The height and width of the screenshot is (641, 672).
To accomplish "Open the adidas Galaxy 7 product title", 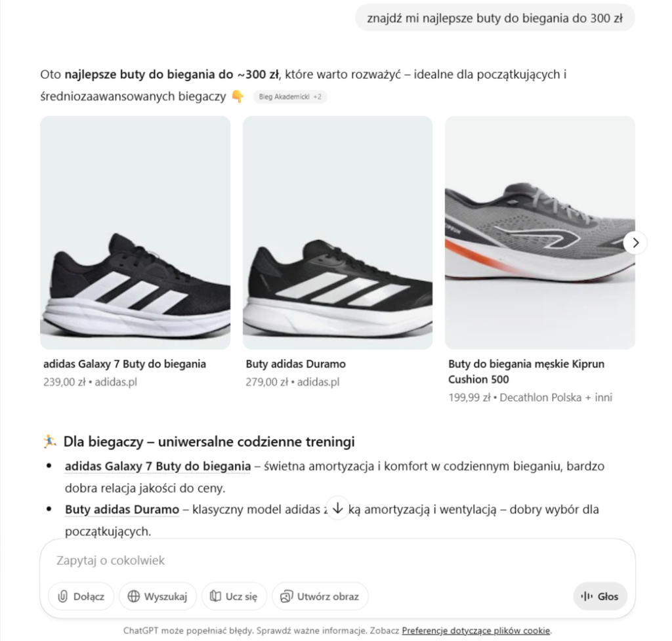I will 125,364.
